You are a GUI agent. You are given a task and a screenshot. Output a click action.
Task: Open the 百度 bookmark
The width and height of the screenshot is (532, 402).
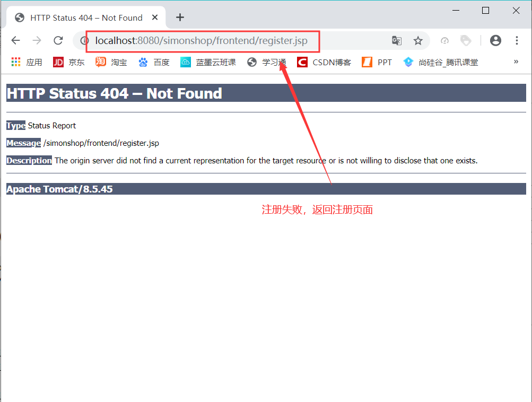[154, 62]
